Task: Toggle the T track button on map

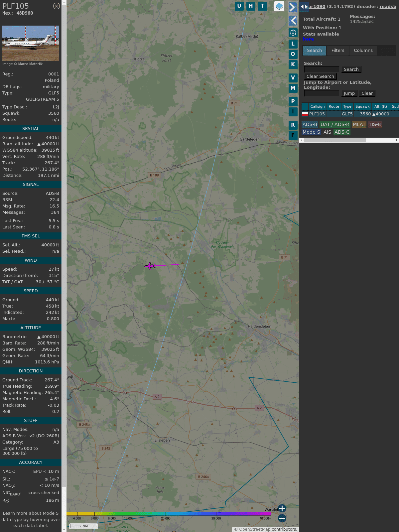Action: coord(263,6)
